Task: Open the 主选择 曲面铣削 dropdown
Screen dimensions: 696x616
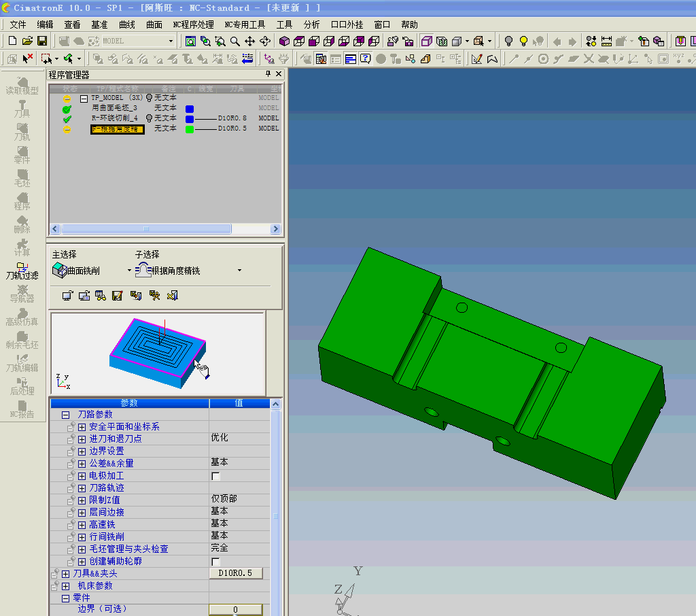Action: tap(129, 271)
